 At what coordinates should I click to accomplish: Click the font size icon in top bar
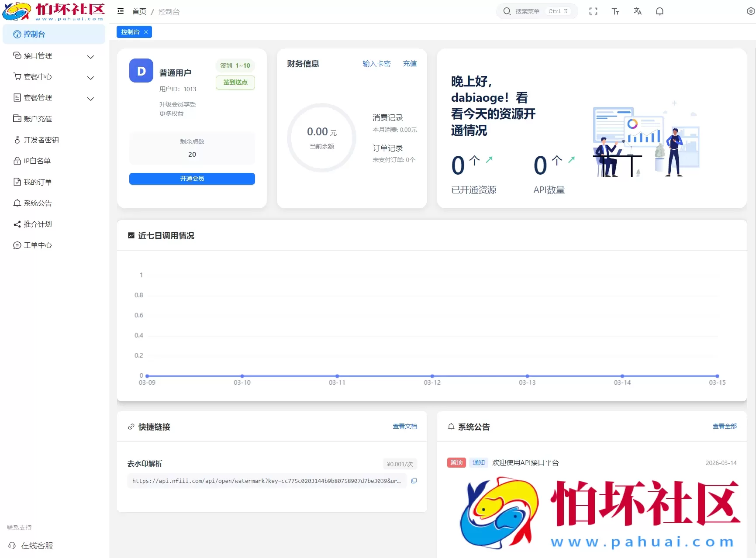[615, 11]
